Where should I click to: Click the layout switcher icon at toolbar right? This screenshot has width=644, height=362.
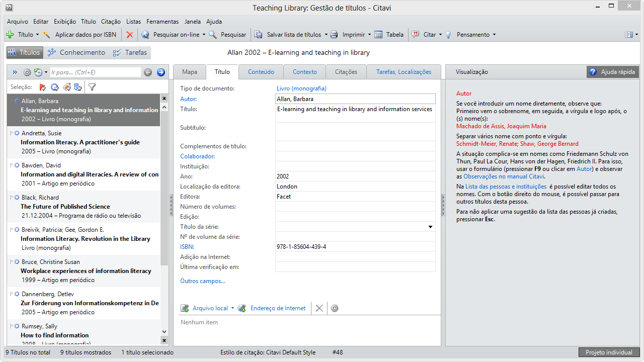pos(629,35)
